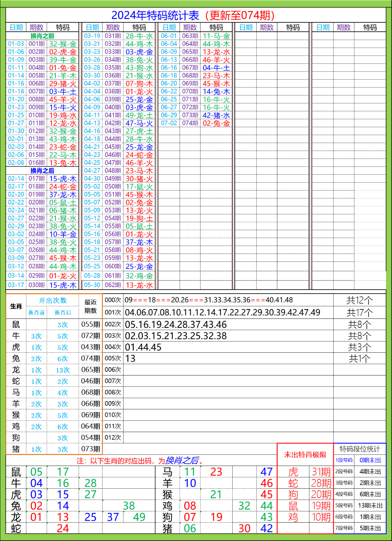
Task: Click the date cell 01-03
Action: coord(16,44)
